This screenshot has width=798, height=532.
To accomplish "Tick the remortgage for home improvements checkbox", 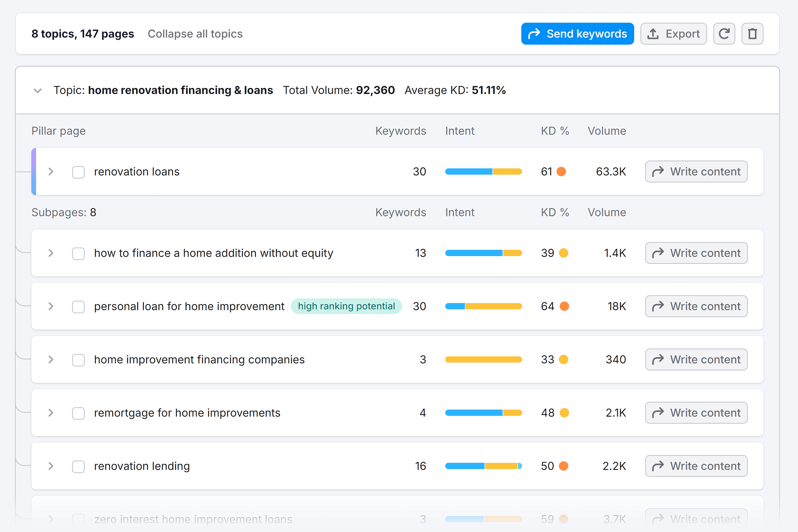I will pyautogui.click(x=78, y=413).
